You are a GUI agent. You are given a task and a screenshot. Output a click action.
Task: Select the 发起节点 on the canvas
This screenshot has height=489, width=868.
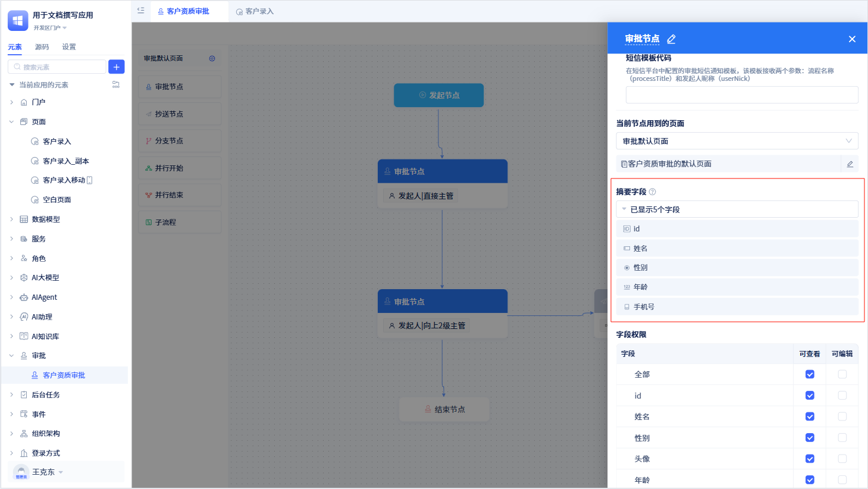[438, 95]
